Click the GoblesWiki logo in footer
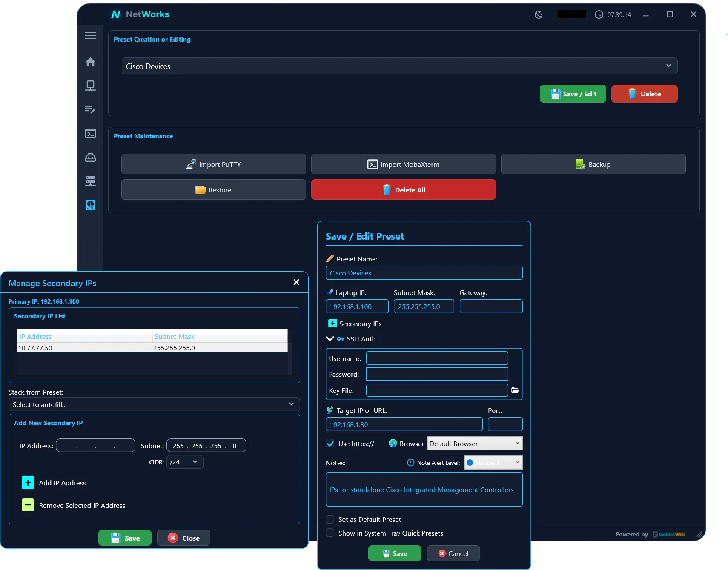Screen dimensions: 728x570 (669, 534)
